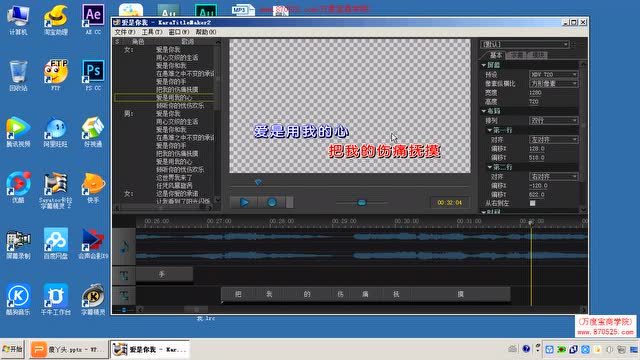Open the 会声会影 desktop icon
The width and height of the screenshot is (640, 360).
coord(93,244)
